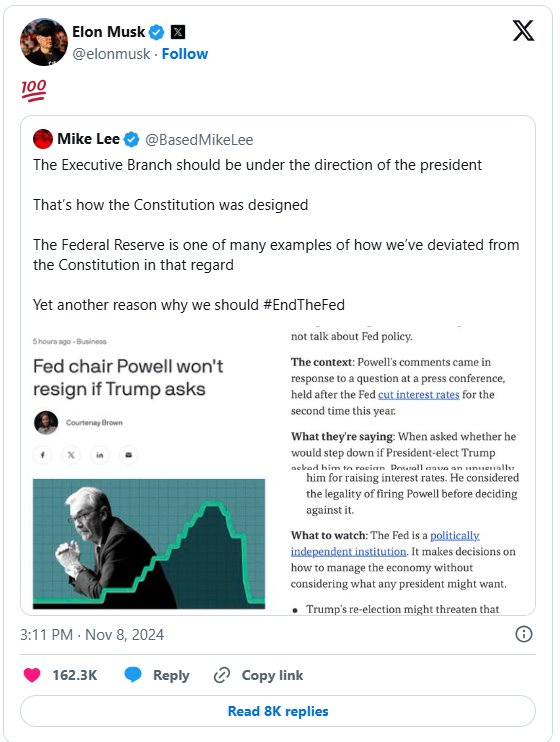Open the info icon beside timestamp

coord(524,634)
